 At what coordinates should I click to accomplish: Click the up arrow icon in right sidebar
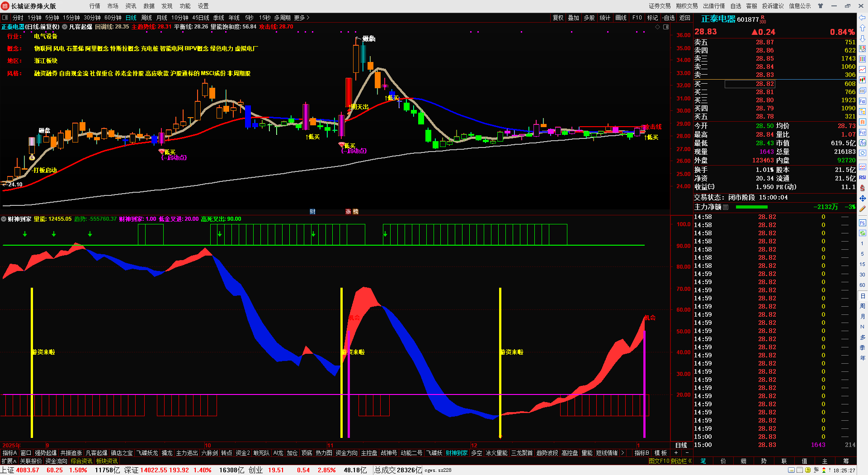[862, 28]
